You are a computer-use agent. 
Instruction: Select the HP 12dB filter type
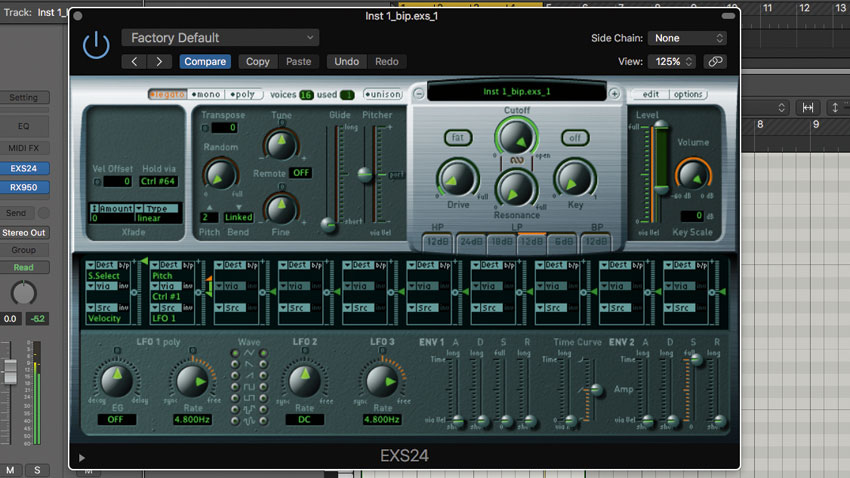point(437,242)
